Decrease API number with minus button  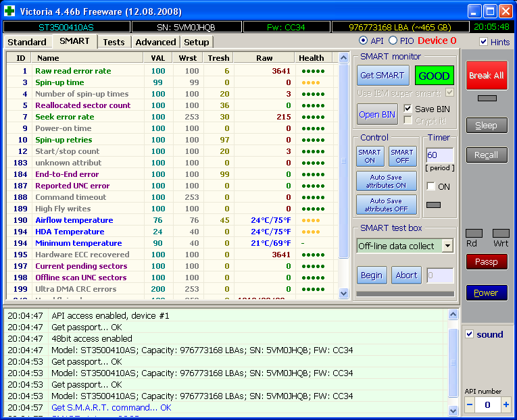point(470,405)
